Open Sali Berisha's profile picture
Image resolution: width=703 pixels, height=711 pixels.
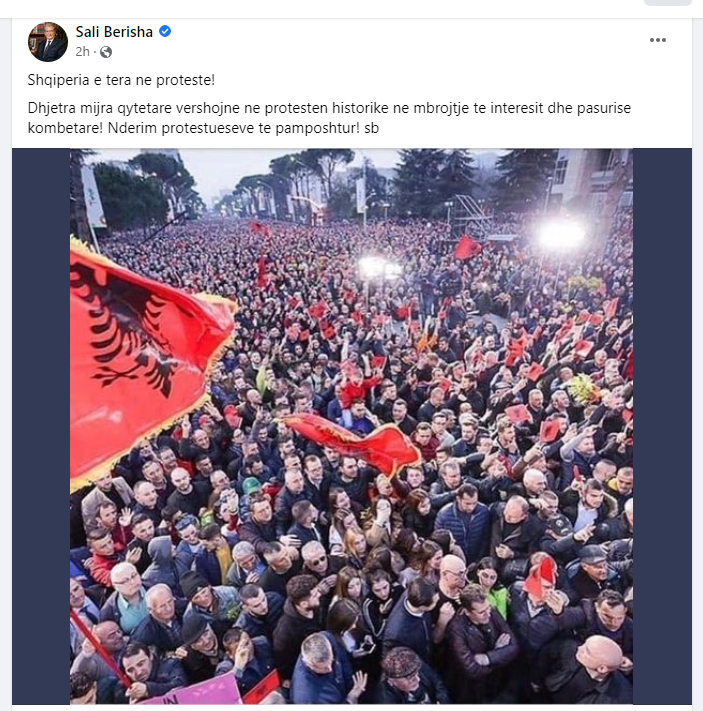click(48, 42)
